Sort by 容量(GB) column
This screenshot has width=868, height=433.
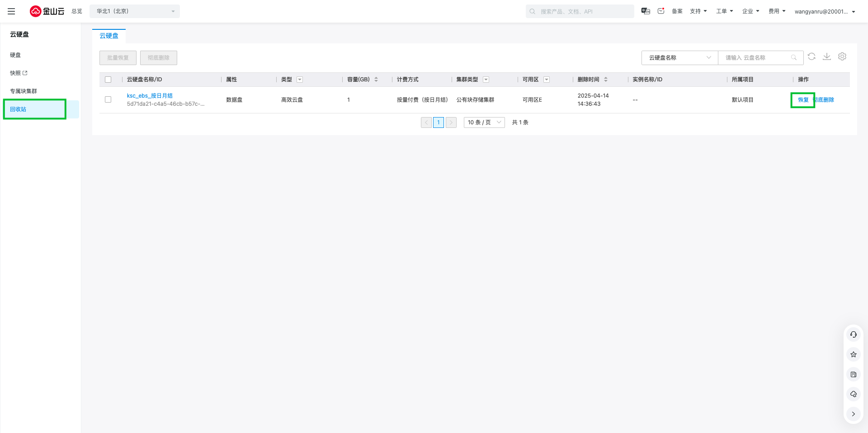[376, 80]
